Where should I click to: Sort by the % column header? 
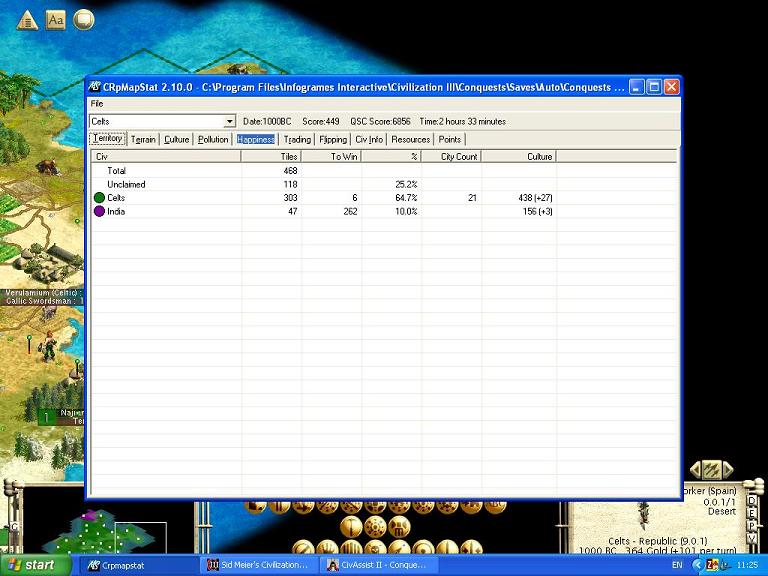click(x=391, y=157)
